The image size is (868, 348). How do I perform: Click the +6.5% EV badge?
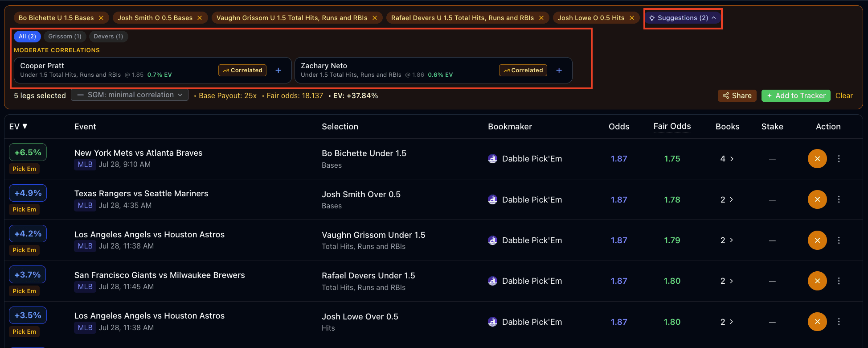tap(28, 153)
